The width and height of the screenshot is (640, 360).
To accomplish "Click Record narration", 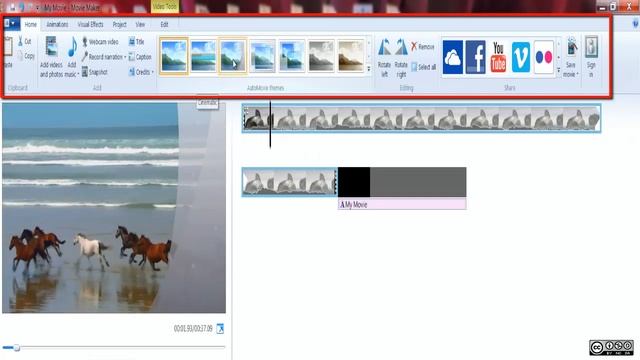I will (x=102, y=57).
